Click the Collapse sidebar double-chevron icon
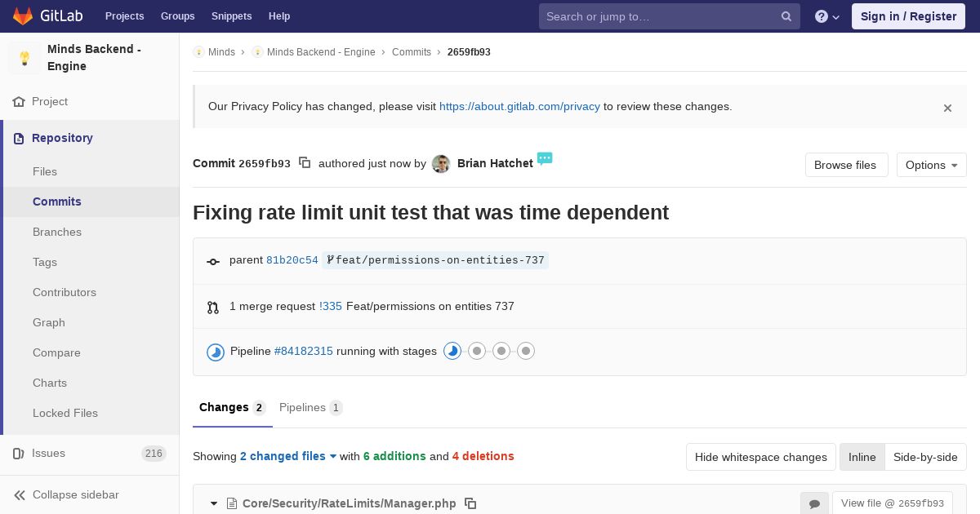The image size is (980, 514). pyautogui.click(x=20, y=495)
